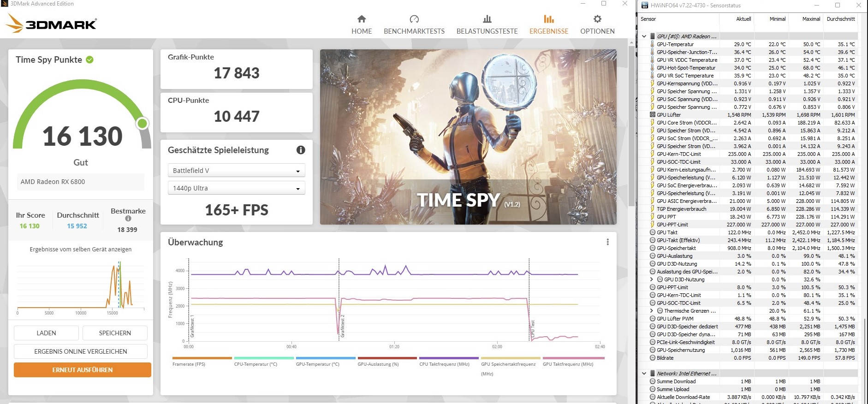The width and height of the screenshot is (868, 404).
Task: Click the icon for Summe Download row
Action: [652, 381]
